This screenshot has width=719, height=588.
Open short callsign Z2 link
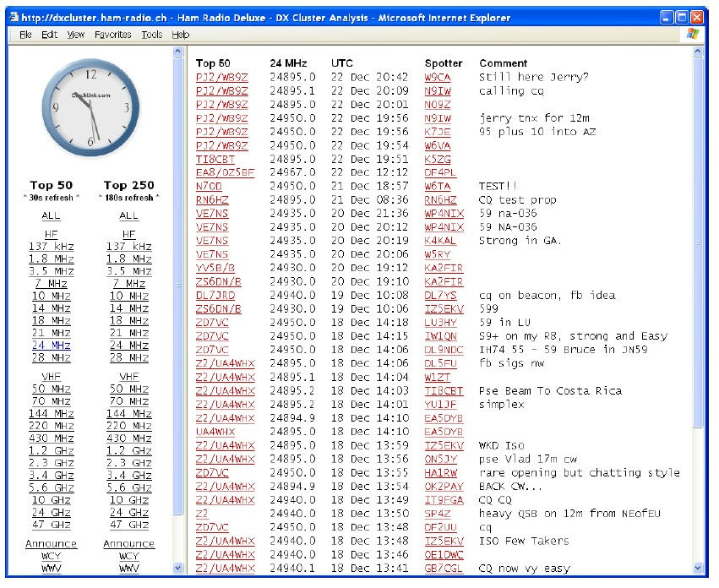click(202, 514)
